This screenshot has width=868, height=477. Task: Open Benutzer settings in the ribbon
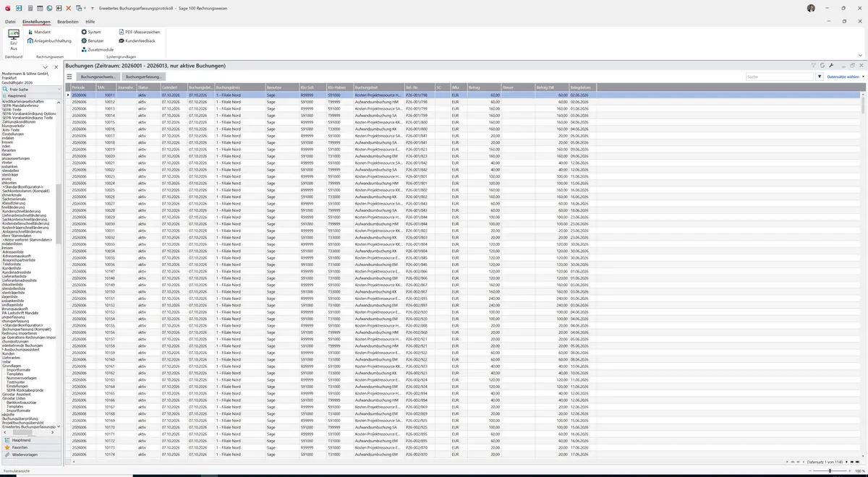tap(92, 40)
